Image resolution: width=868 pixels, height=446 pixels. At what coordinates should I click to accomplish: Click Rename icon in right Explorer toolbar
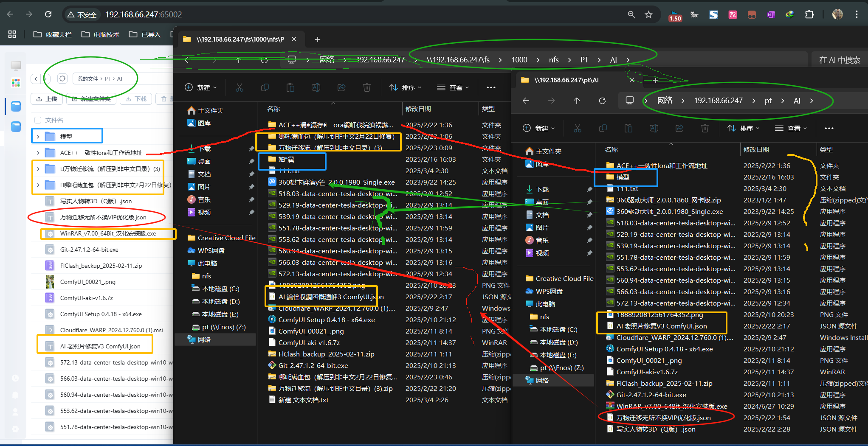pyautogui.click(x=654, y=128)
